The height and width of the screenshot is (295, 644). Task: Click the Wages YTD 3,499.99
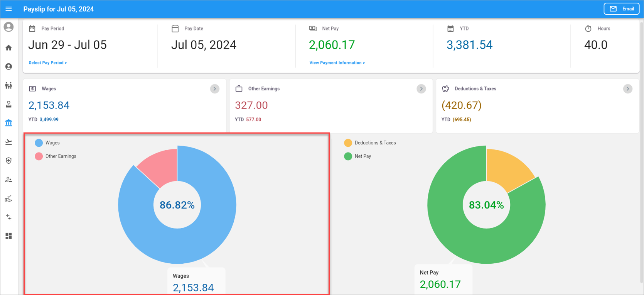49,120
